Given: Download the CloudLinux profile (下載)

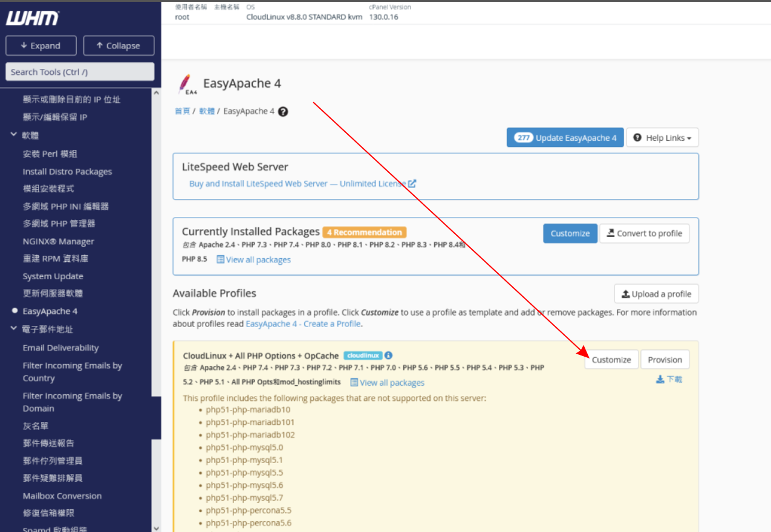Looking at the screenshot, I should point(669,379).
